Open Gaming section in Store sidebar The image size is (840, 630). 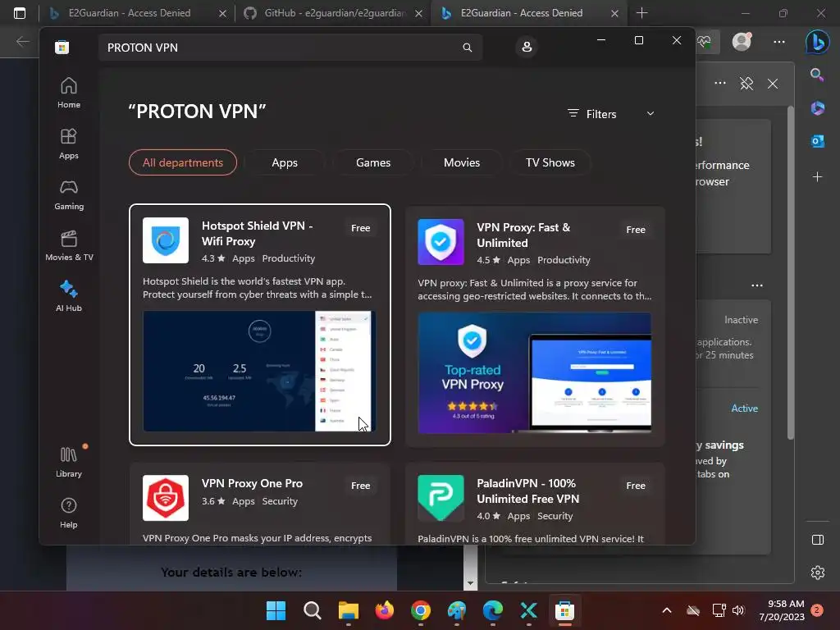pos(69,195)
